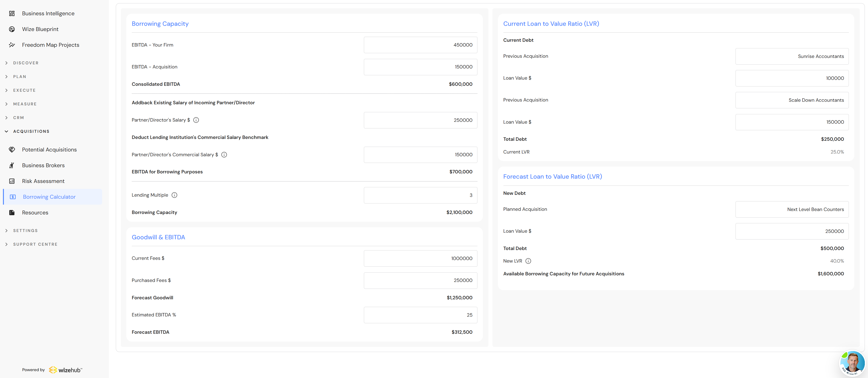Click the Freedom Map Projects icon

(12, 45)
